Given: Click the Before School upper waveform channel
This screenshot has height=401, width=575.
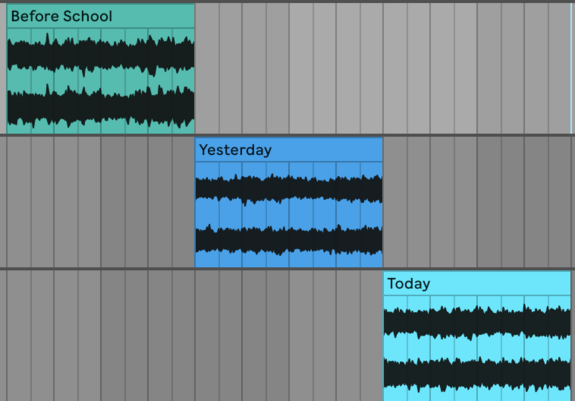Looking at the screenshot, I should click(x=100, y=55).
